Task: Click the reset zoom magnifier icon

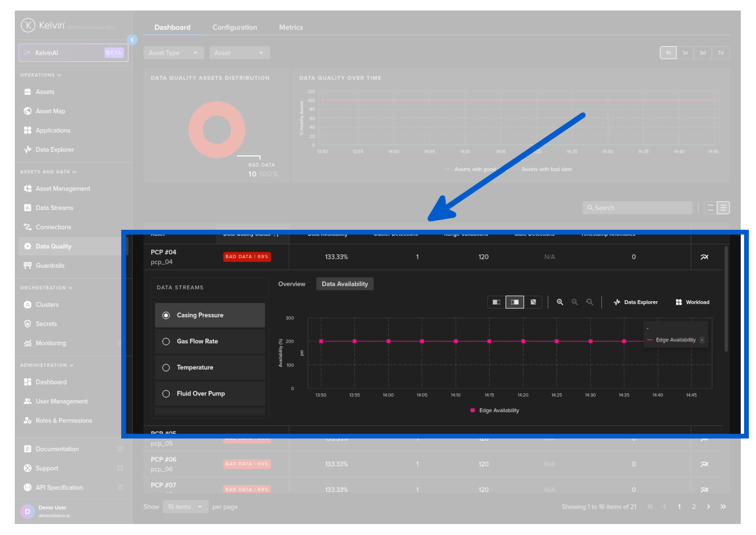Action: coord(590,302)
